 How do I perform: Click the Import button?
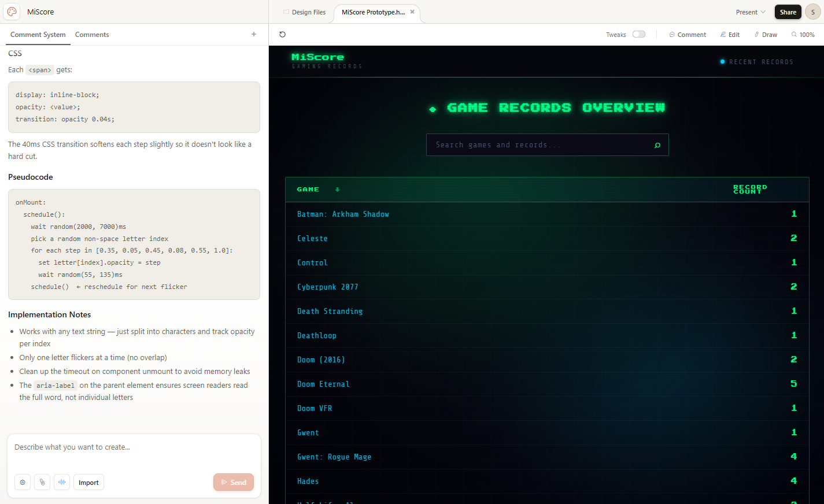[88, 482]
